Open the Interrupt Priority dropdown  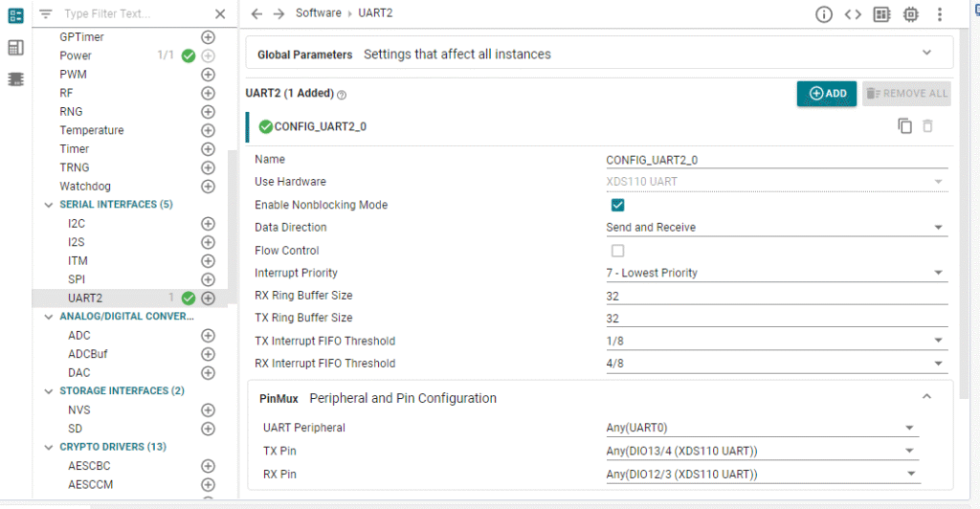(775, 274)
